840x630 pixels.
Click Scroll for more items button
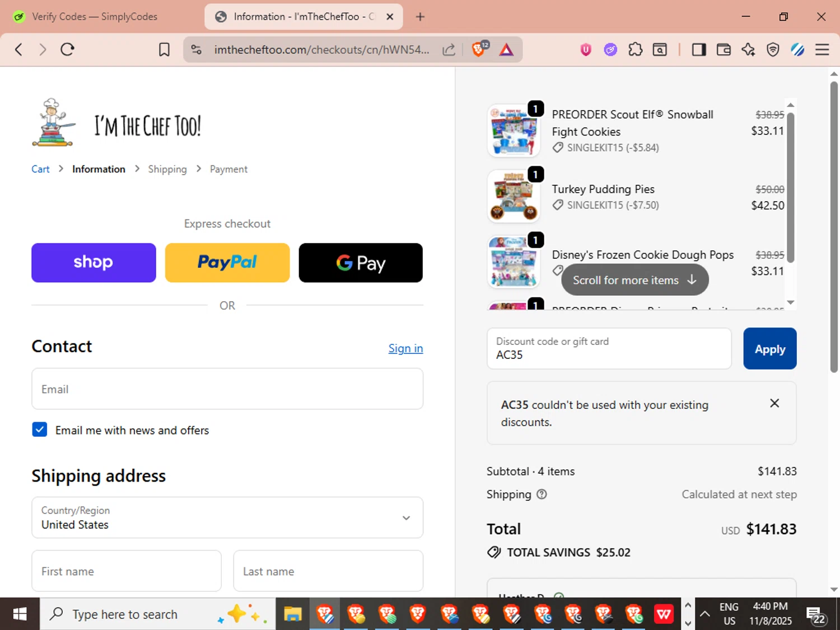point(635,280)
